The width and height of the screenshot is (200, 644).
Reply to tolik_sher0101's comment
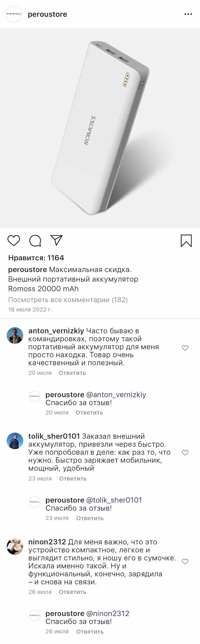coord(73,479)
